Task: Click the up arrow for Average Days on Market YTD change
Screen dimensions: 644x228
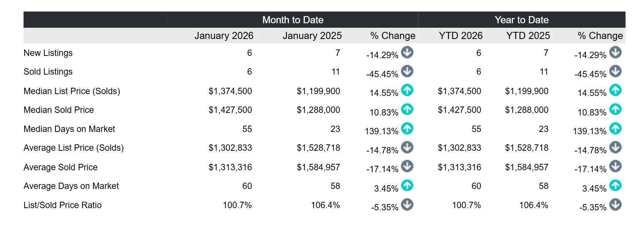Action: 615,186
